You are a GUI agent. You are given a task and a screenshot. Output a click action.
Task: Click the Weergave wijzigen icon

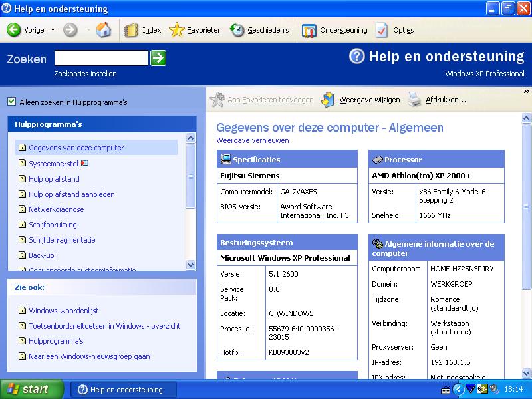point(328,100)
